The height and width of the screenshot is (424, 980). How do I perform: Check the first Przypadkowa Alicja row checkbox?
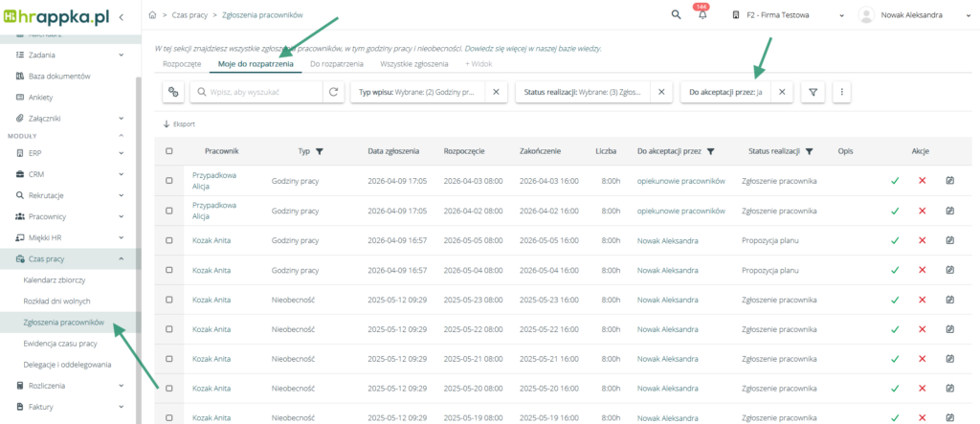click(x=169, y=181)
